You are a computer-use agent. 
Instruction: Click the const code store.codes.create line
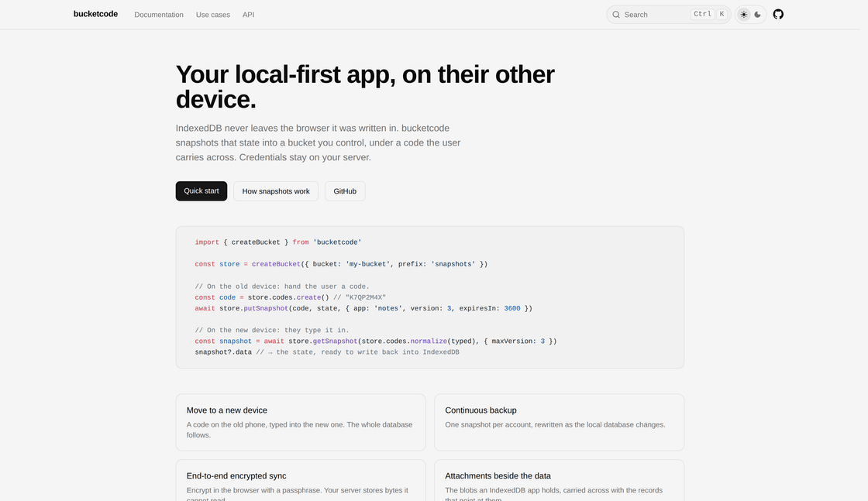click(290, 297)
